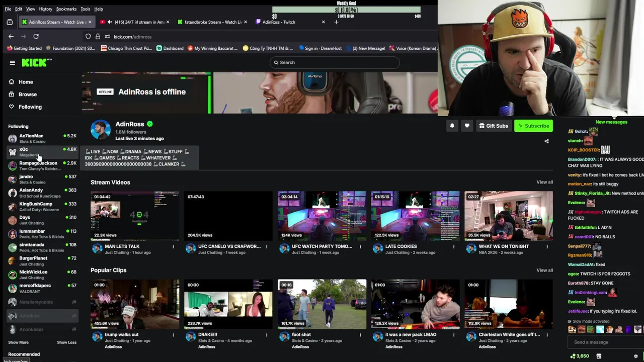Open options menu for UFC CANELO video
The image size is (644, 362).
tap(267, 246)
